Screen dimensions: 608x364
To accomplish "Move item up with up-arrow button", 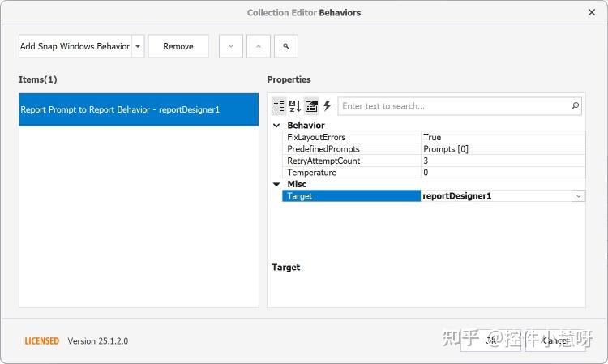I will [259, 46].
